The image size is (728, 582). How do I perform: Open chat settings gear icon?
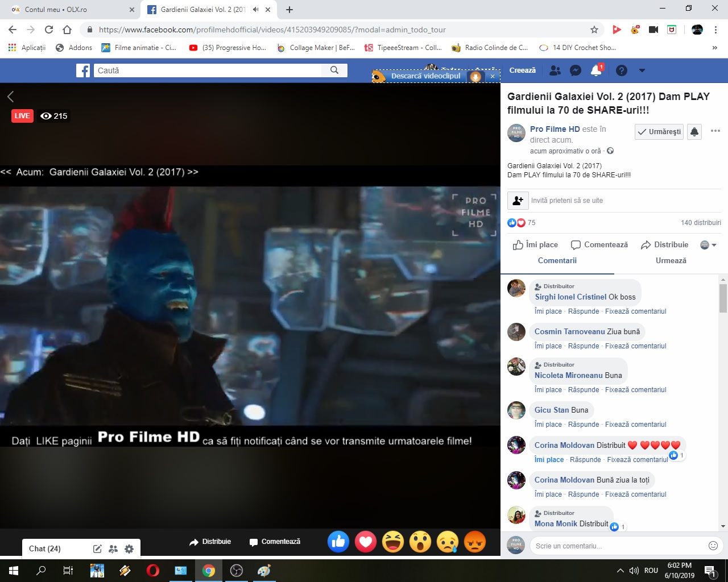pyautogui.click(x=129, y=549)
